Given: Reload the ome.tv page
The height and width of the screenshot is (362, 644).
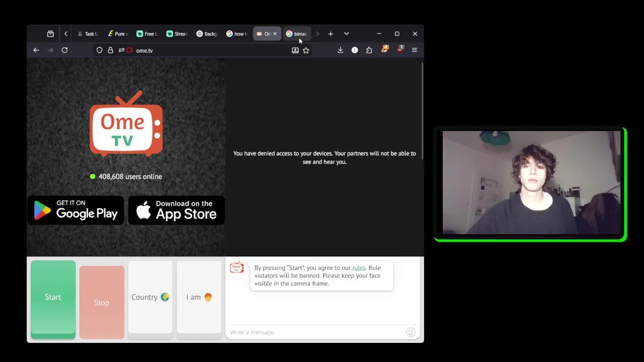Looking at the screenshot, I should click(64, 50).
